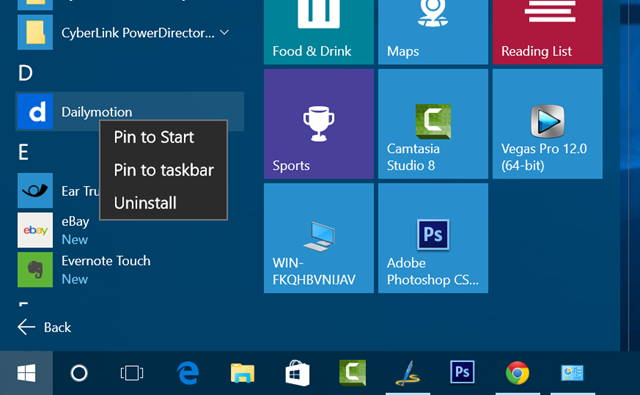Click the Windows Start button
The height and width of the screenshot is (395, 640).
click(27, 373)
